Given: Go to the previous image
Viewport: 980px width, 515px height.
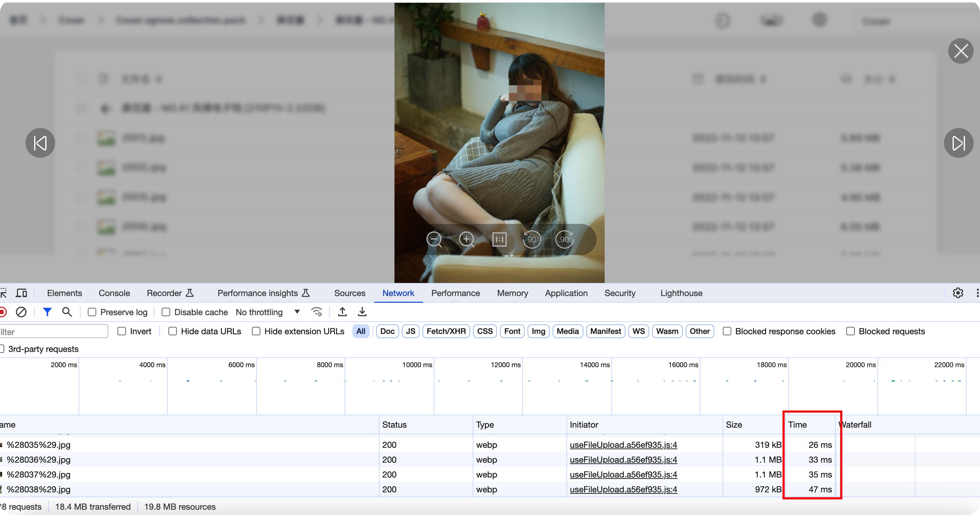Looking at the screenshot, I should click(x=40, y=143).
